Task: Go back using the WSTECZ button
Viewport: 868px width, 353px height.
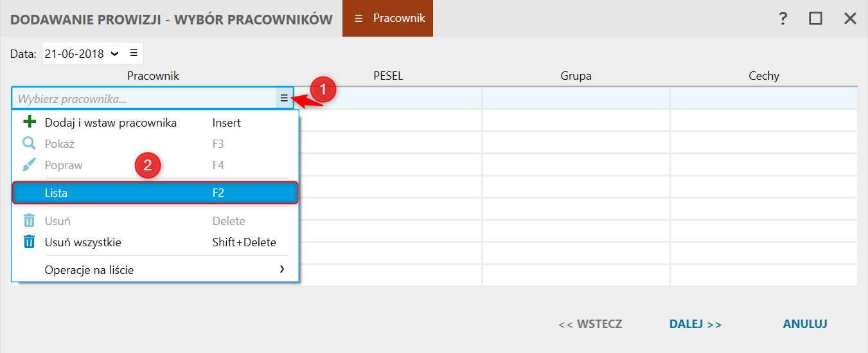Action: point(590,324)
